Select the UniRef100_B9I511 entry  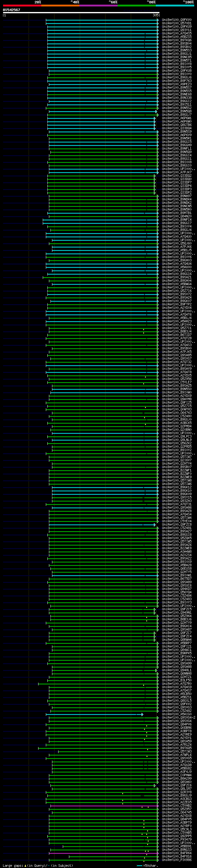click(x=177, y=104)
